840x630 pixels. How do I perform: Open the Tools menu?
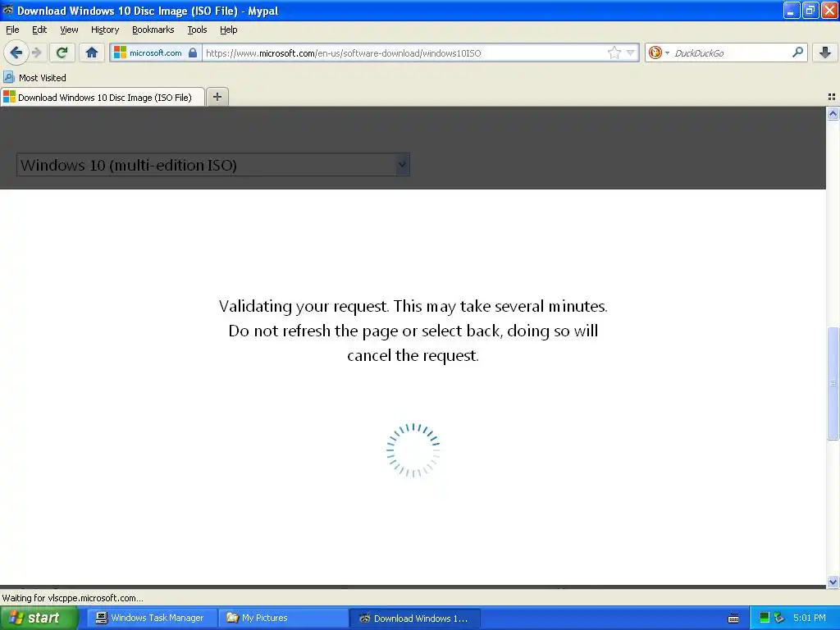(x=197, y=30)
